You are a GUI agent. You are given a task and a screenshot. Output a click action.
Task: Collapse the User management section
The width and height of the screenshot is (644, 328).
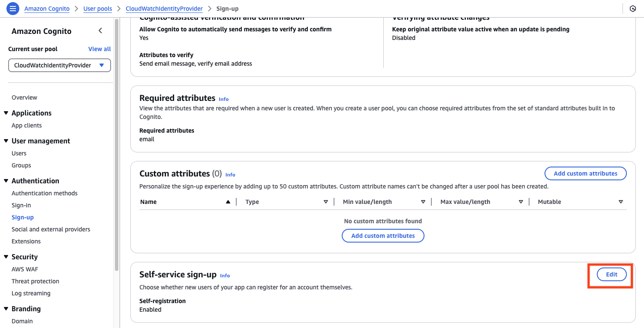[x=6, y=141]
